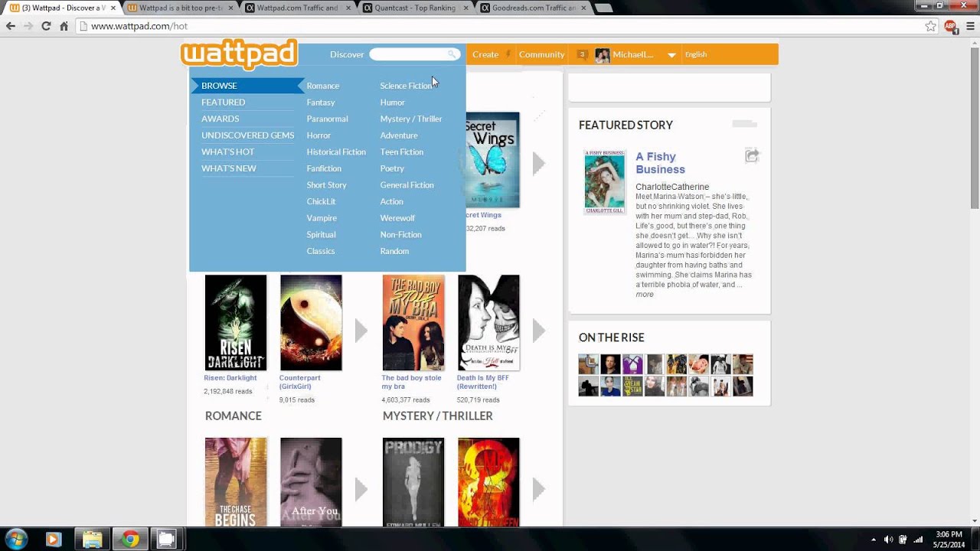Click Discover in header bar
Screen dimensions: 980x551
point(347,54)
